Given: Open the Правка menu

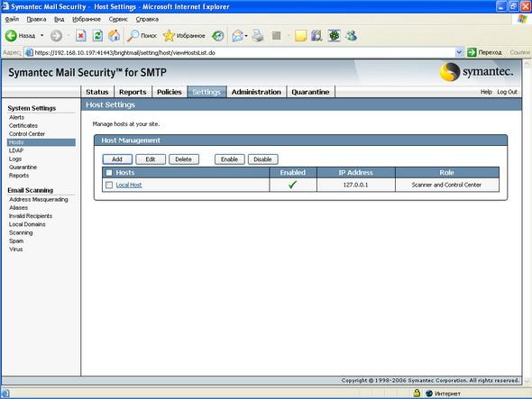Looking at the screenshot, I should 36,19.
